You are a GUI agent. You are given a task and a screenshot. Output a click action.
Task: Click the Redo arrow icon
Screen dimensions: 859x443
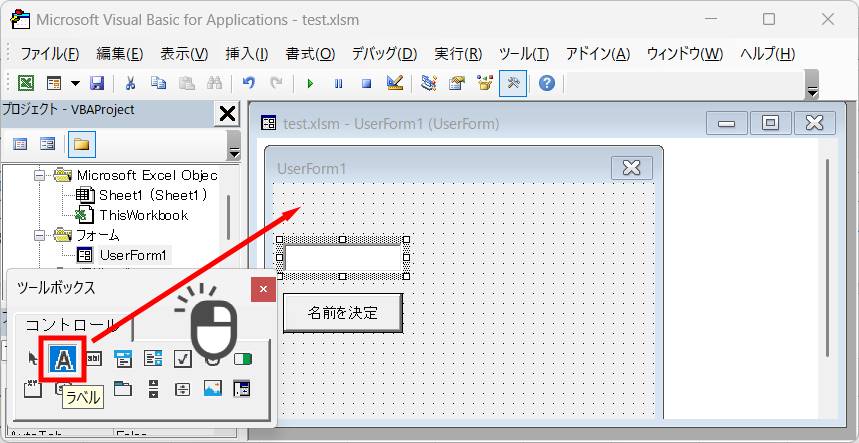[277, 83]
